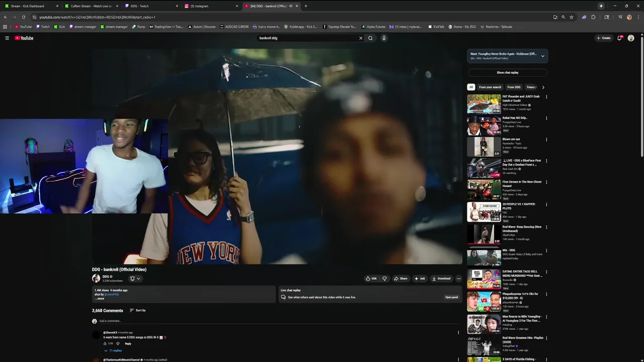Open Sort by comments dropdown

pyautogui.click(x=138, y=310)
